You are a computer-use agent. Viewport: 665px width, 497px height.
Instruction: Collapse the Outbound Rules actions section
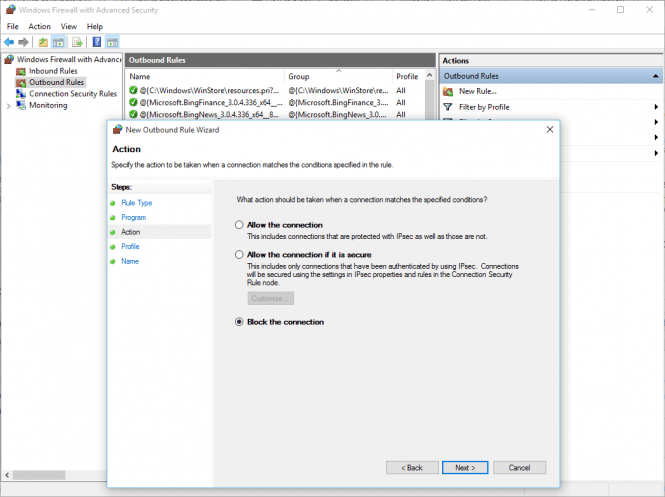point(655,76)
